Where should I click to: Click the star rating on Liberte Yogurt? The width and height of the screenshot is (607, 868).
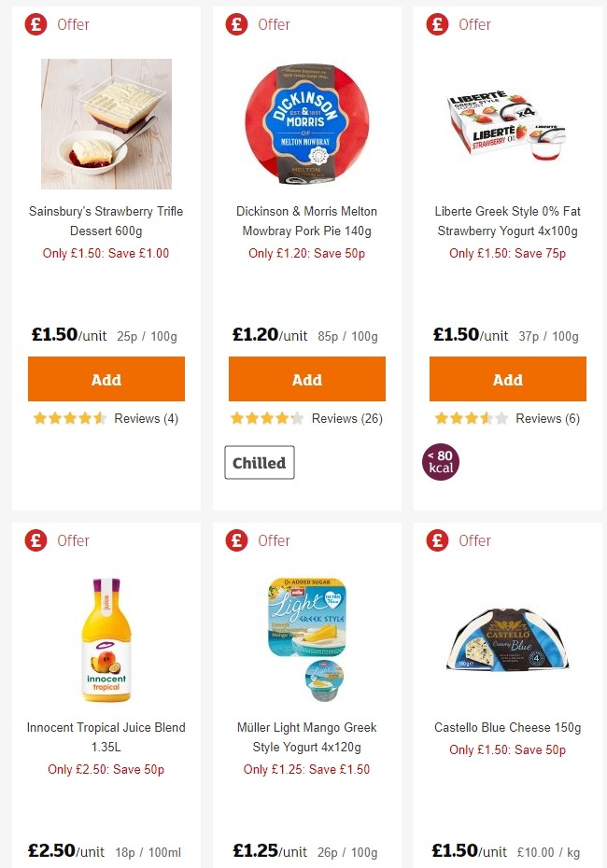[459, 418]
